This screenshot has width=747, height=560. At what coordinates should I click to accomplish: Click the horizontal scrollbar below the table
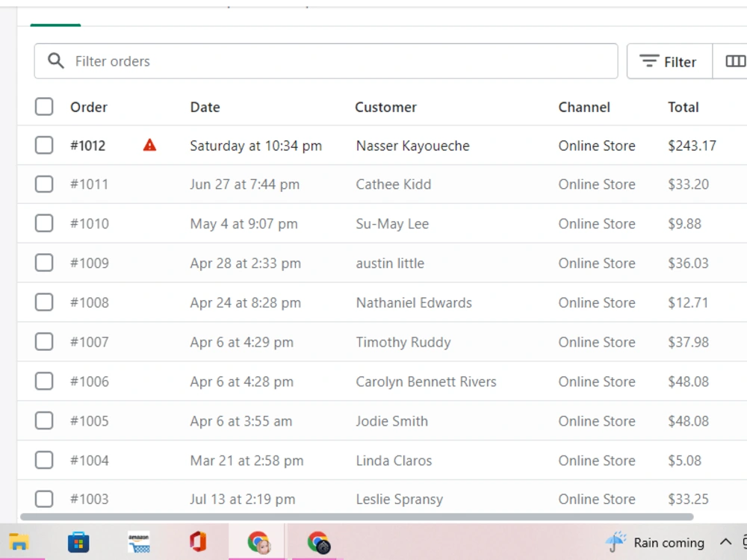(357, 517)
